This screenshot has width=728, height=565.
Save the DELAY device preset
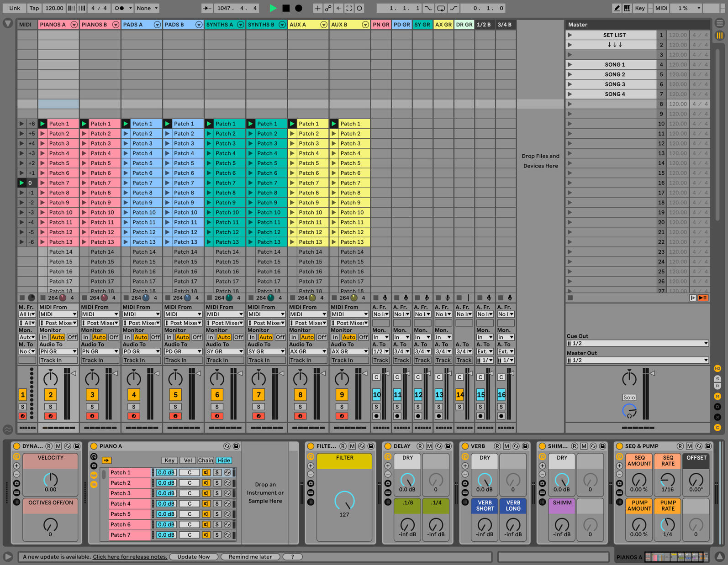[448, 446]
